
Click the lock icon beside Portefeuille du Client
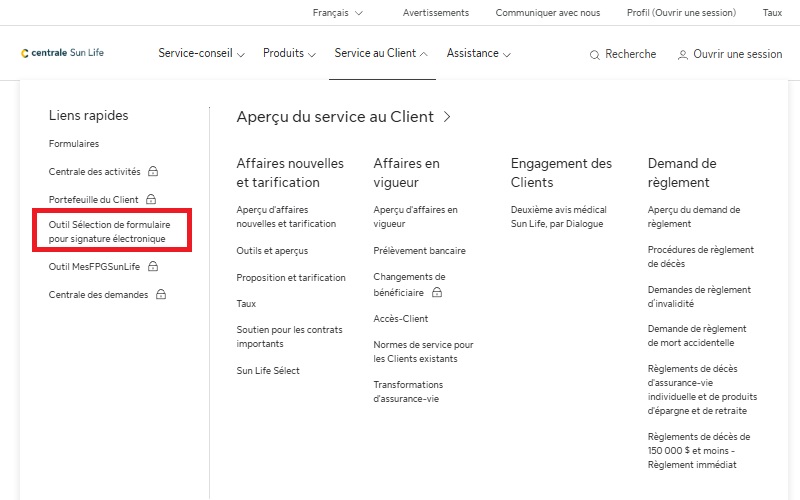(151, 200)
